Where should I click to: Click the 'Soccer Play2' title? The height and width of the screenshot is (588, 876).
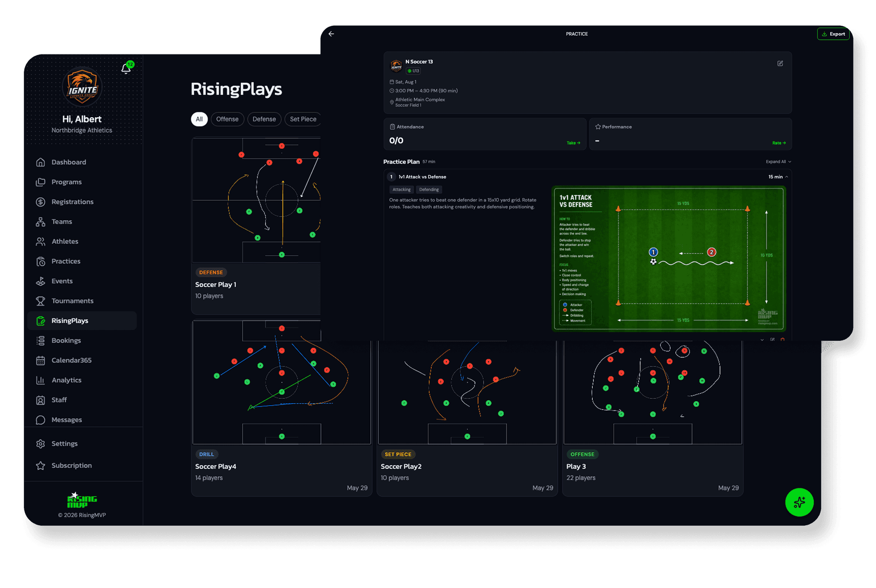tap(401, 466)
